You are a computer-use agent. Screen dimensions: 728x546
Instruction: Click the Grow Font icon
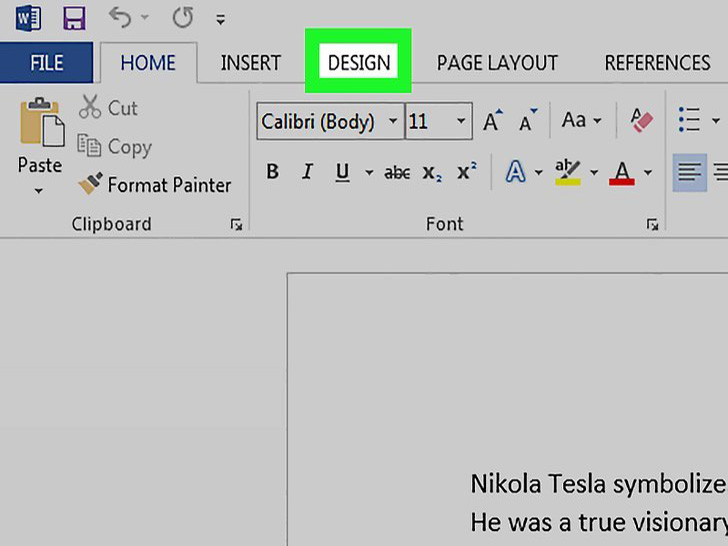click(491, 121)
